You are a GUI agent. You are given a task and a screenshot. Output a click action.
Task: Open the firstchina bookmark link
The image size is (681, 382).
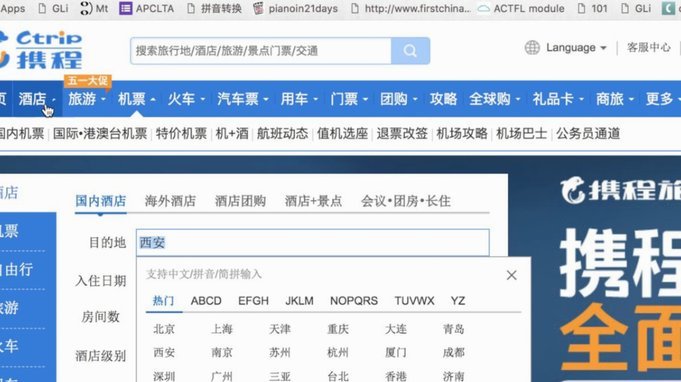410,8
